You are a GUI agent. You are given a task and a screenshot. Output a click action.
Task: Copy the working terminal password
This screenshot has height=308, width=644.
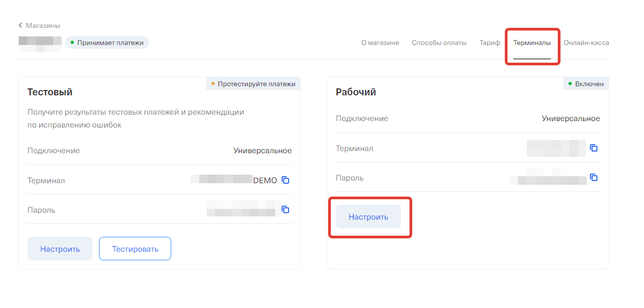pyautogui.click(x=593, y=177)
